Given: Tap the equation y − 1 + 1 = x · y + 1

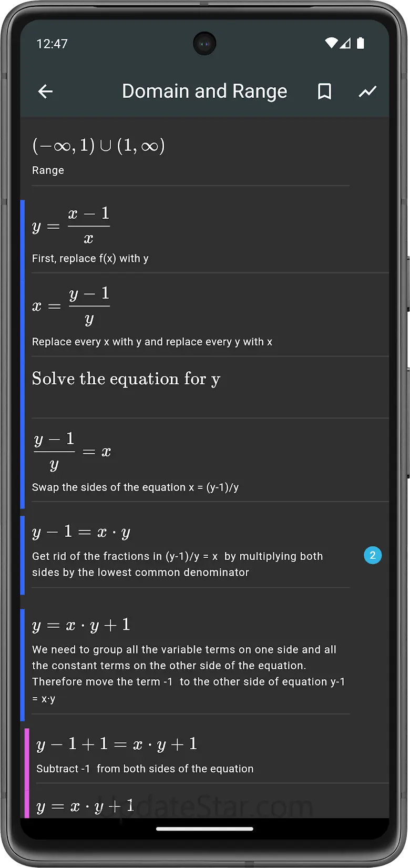Looking at the screenshot, I should click(117, 744).
